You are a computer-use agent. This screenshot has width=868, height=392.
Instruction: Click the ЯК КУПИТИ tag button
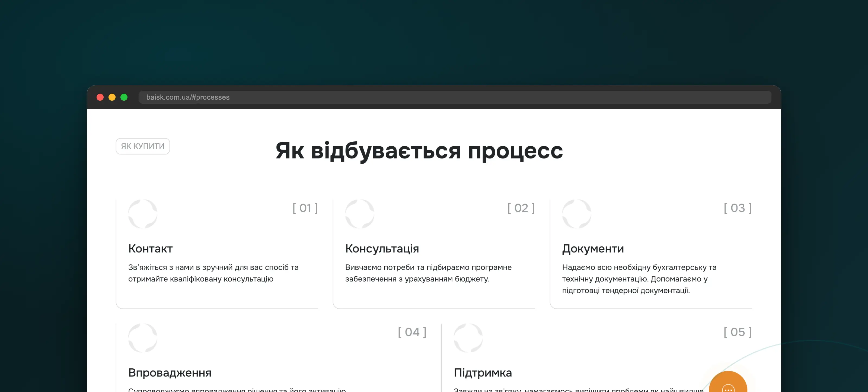coord(143,146)
